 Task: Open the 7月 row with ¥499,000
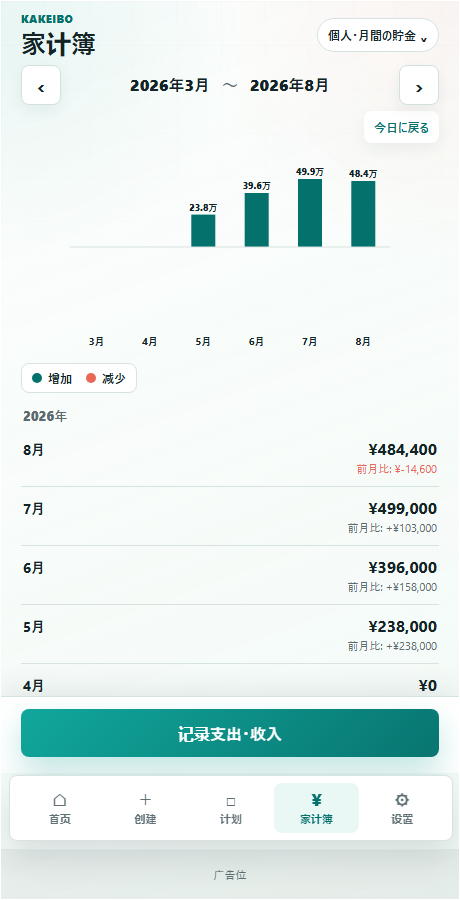click(x=230, y=517)
